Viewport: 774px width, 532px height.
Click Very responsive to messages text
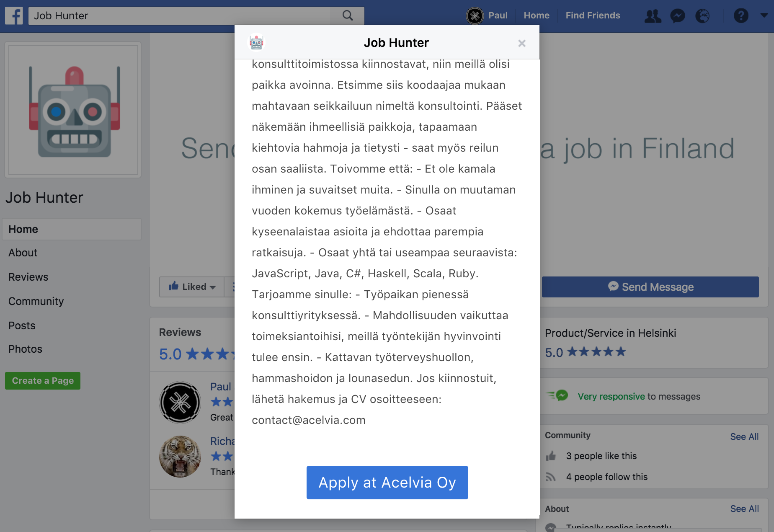click(639, 396)
